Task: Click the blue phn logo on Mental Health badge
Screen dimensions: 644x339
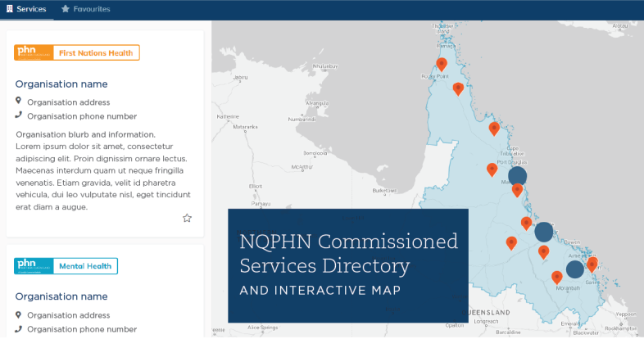Action: (x=34, y=266)
